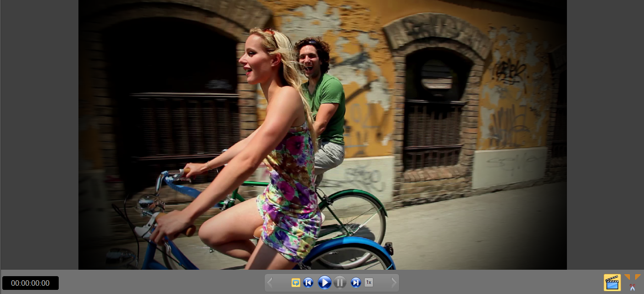Toggle the clapperboard clip mode icon
Image resolution: width=644 pixels, height=294 pixels.
click(612, 283)
